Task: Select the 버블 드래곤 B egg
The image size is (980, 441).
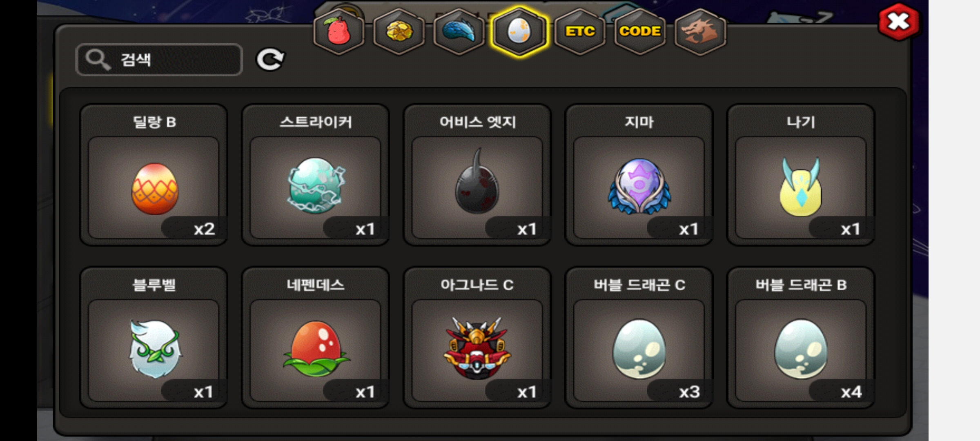Action: (x=801, y=338)
